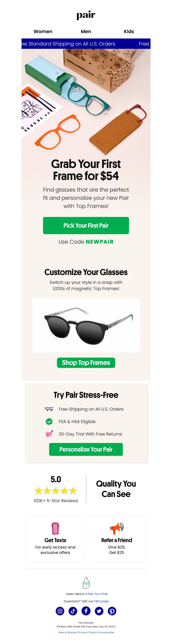This screenshot has height=644, width=172.
Task: Open the Kids menu item
Action: pos(129,31)
